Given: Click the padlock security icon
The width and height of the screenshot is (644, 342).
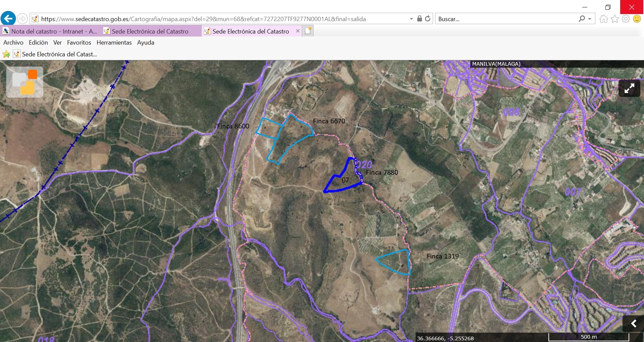Looking at the screenshot, I should tap(419, 19).
